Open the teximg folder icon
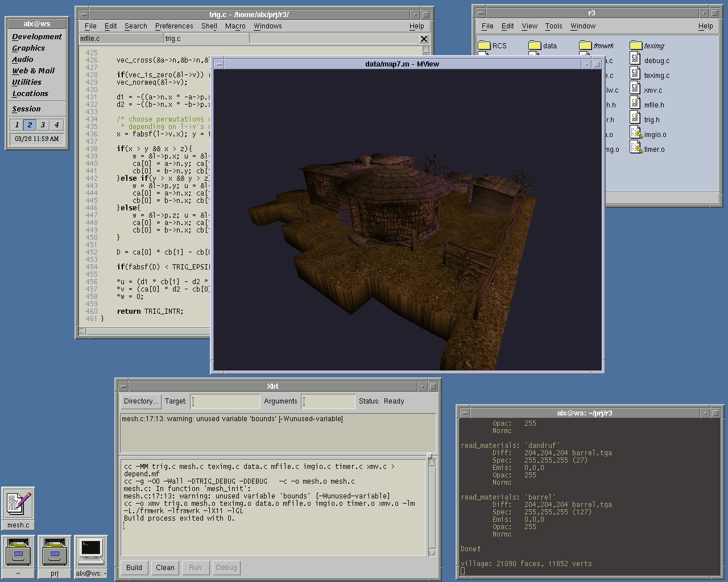Screen dimensions: 728x582 tap(647, 45)
